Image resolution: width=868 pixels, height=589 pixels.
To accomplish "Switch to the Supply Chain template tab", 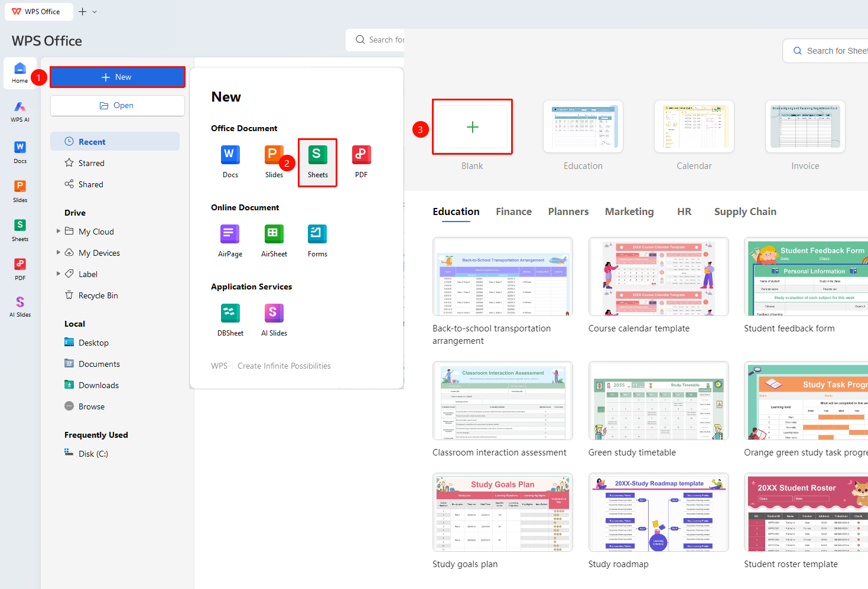I will (x=745, y=211).
